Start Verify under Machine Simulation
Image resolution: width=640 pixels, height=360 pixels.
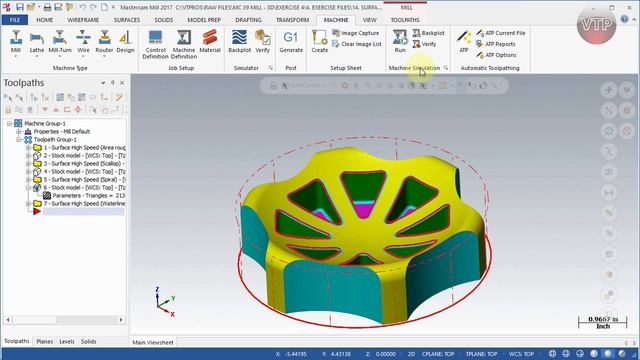[x=424, y=44]
